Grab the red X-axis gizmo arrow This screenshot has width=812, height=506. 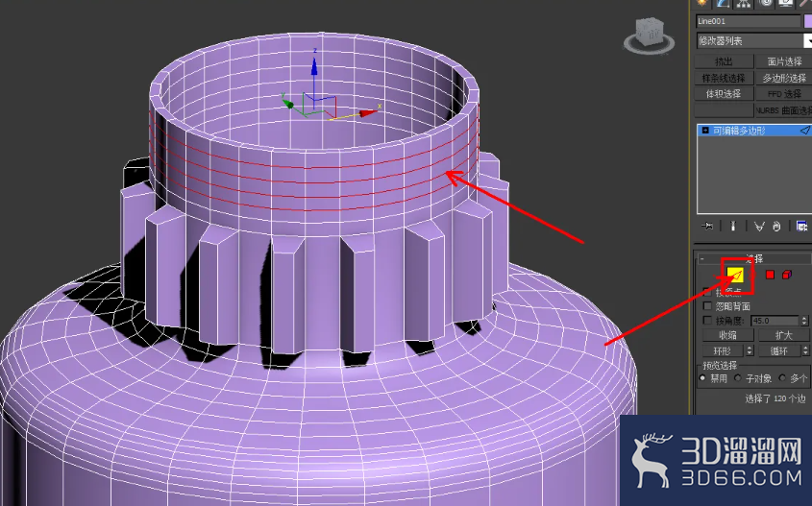point(368,112)
